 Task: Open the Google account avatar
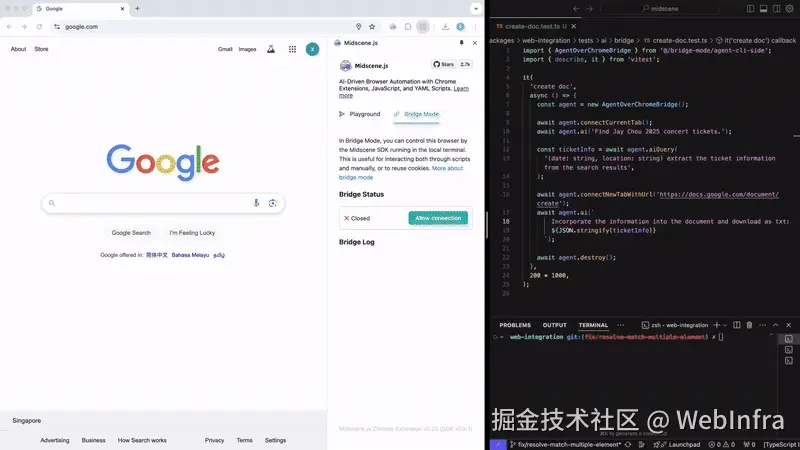312,49
